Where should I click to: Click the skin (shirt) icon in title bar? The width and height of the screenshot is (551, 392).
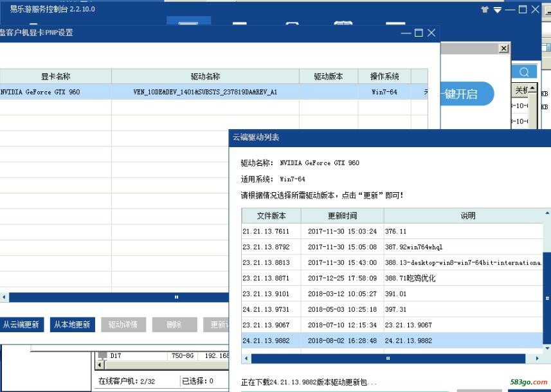click(485, 10)
